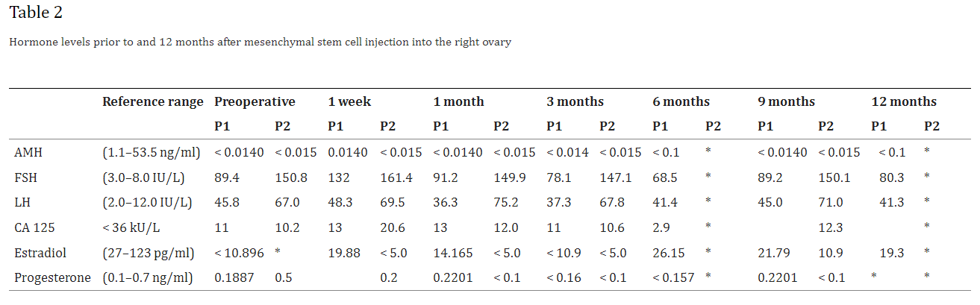Screen dimensions: 980x305
Task: Click the "Table 2" heading
Action: [x=36, y=13]
